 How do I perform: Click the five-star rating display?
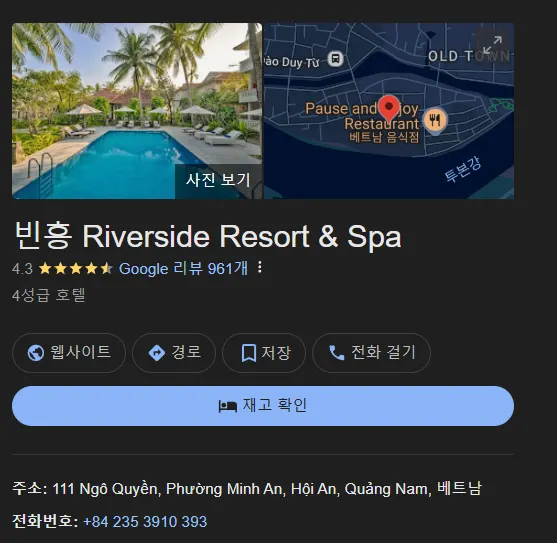pyautogui.click(x=76, y=268)
